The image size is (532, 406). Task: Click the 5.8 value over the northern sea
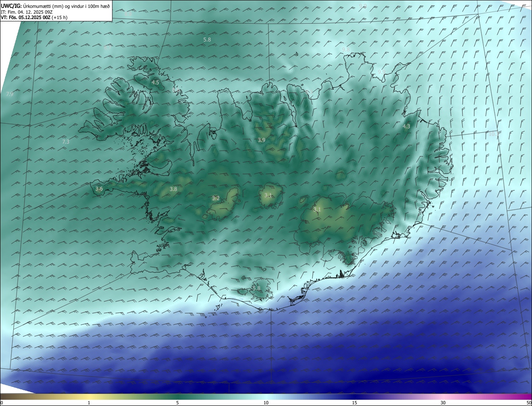point(207,39)
